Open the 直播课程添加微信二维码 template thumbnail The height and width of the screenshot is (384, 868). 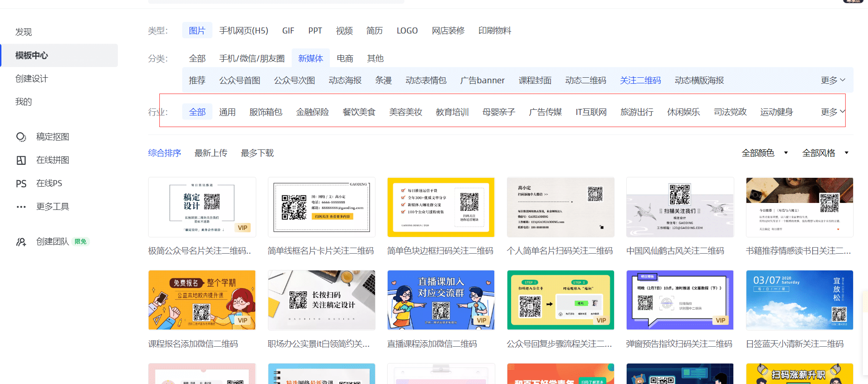441,300
